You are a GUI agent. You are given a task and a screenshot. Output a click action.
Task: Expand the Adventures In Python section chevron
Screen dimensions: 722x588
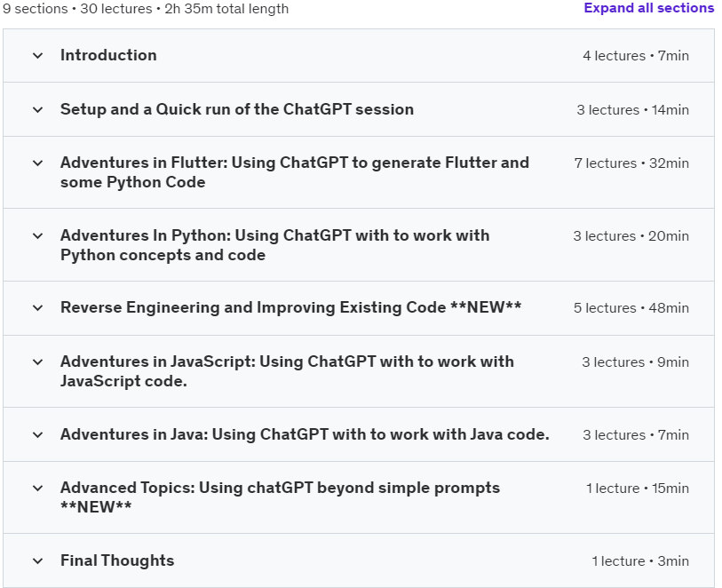(38, 236)
